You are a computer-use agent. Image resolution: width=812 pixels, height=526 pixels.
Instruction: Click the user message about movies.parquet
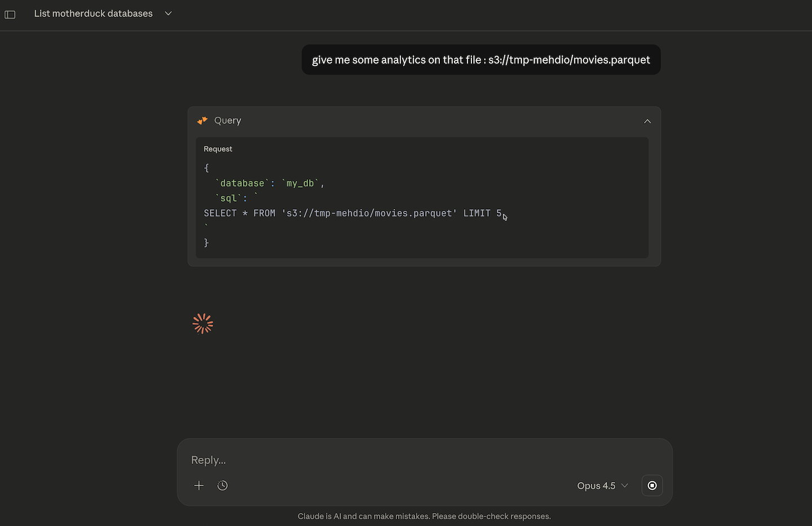coord(480,60)
